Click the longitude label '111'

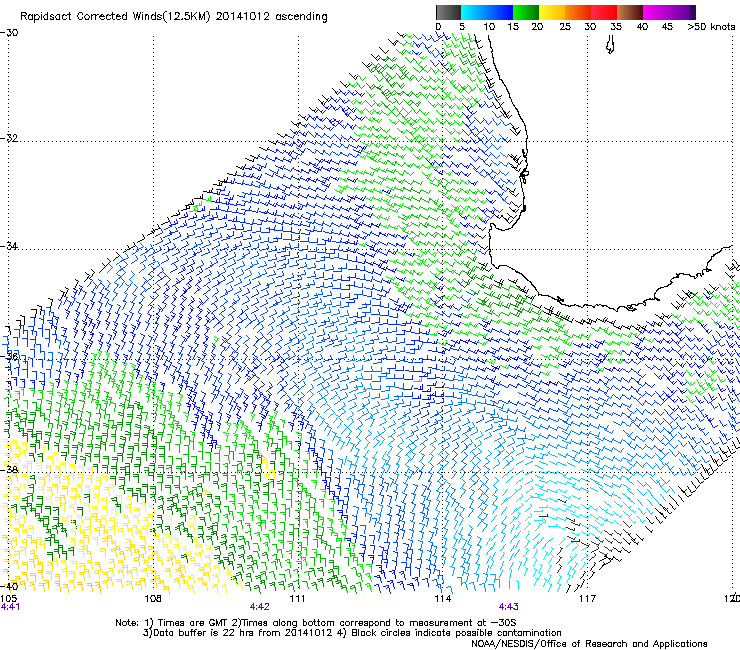[x=297, y=598]
